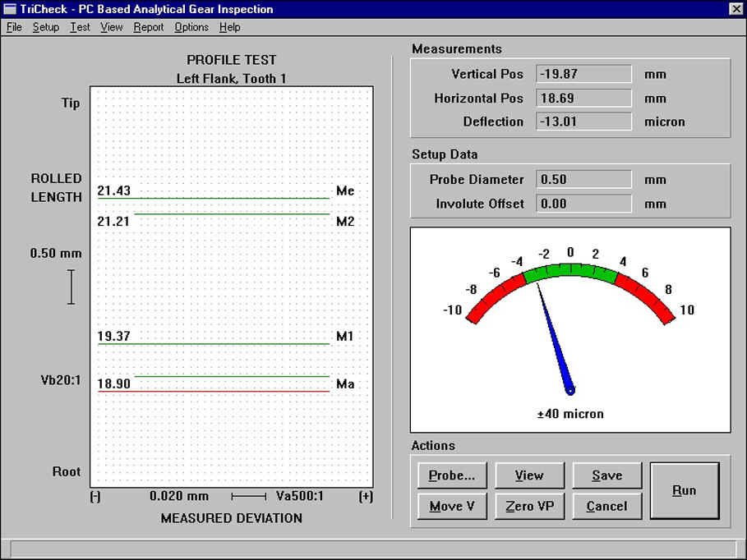
Task: Start the test with Run button
Action: pos(685,490)
